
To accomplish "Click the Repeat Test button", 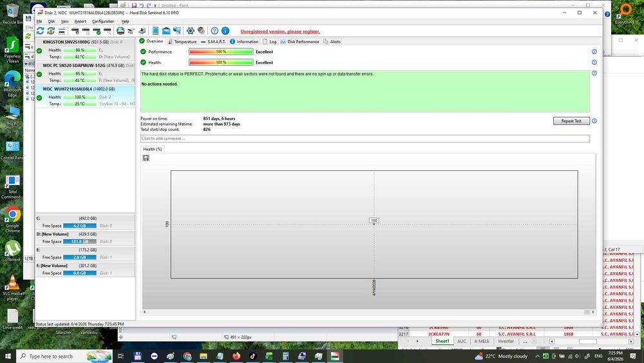I will (x=571, y=121).
